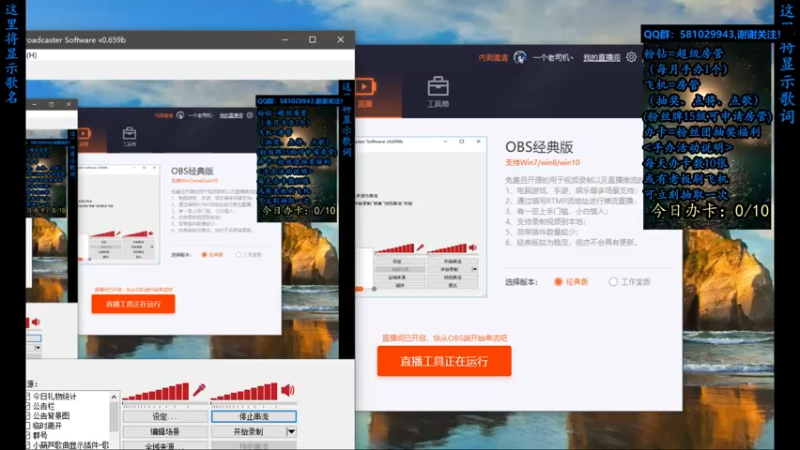Click the microphone icon in the OBS window

click(x=199, y=391)
